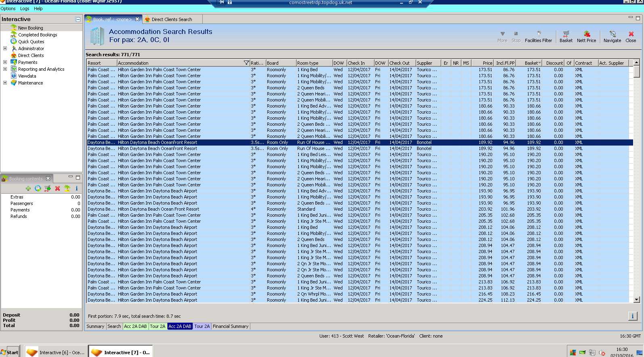Open the Nett Price tool
The height and width of the screenshot is (357, 644).
point(586,36)
